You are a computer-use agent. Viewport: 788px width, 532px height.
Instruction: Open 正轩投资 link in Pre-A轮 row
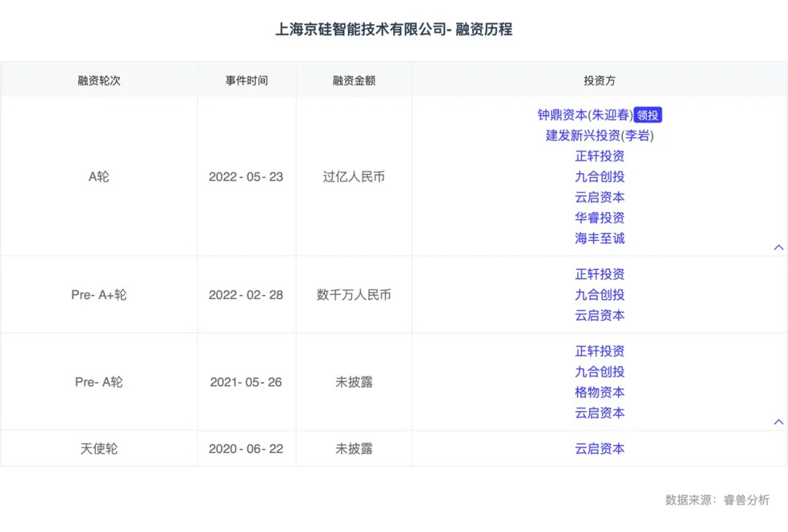(x=600, y=352)
